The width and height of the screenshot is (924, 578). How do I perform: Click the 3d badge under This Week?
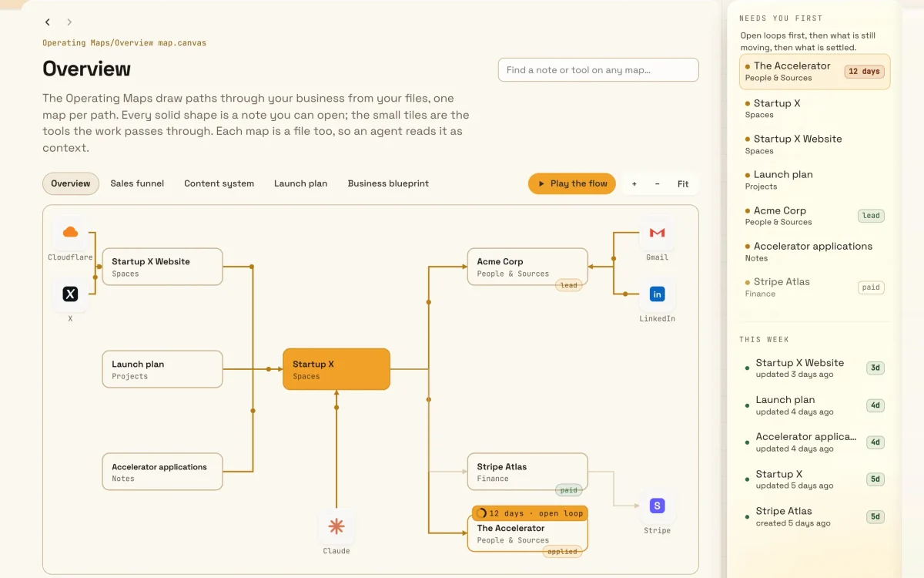875,368
